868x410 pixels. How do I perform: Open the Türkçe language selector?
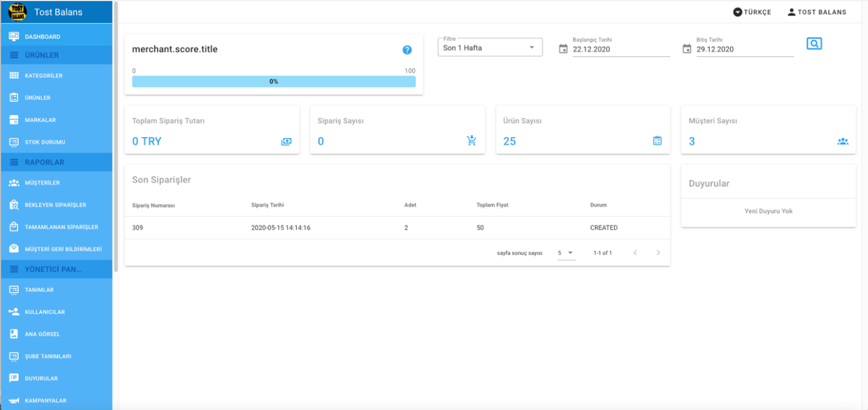[752, 12]
